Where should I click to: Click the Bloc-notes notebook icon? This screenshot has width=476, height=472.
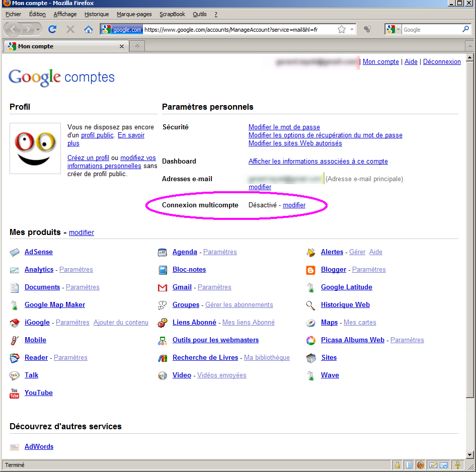click(x=163, y=270)
